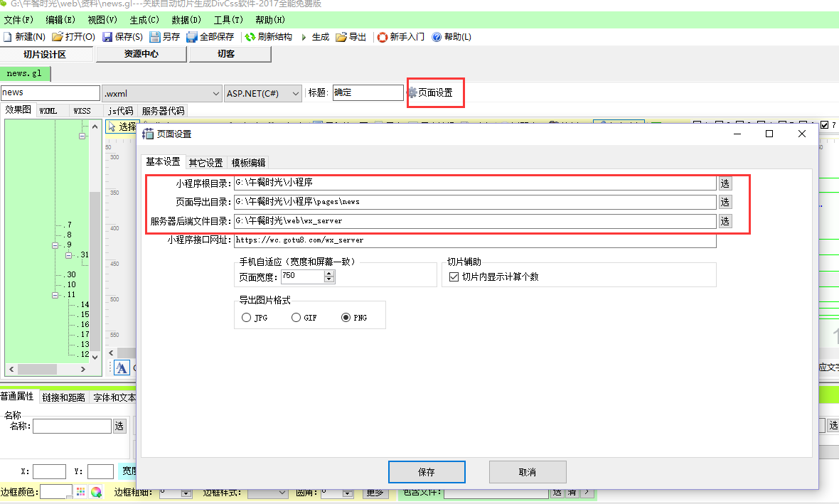Collapse tree node 31
Viewport: 839px width, 504px height.
point(68,255)
